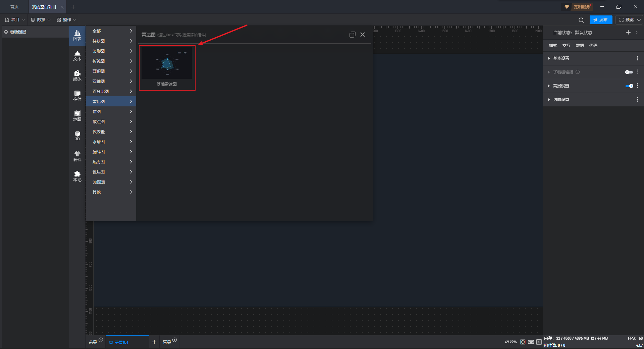Open the 数据 dropdown menu
The height and width of the screenshot is (349, 644).
(x=41, y=20)
